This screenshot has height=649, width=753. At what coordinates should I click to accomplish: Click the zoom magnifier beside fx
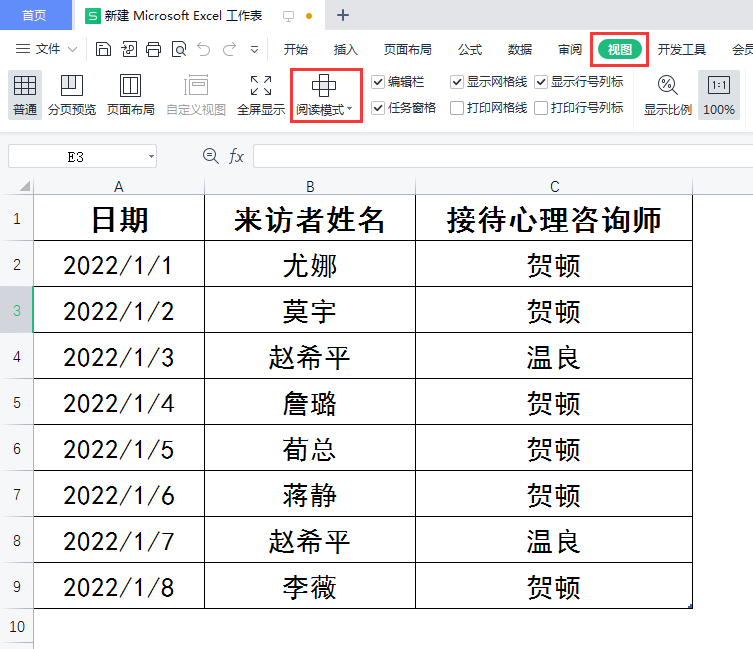click(211, 156)
